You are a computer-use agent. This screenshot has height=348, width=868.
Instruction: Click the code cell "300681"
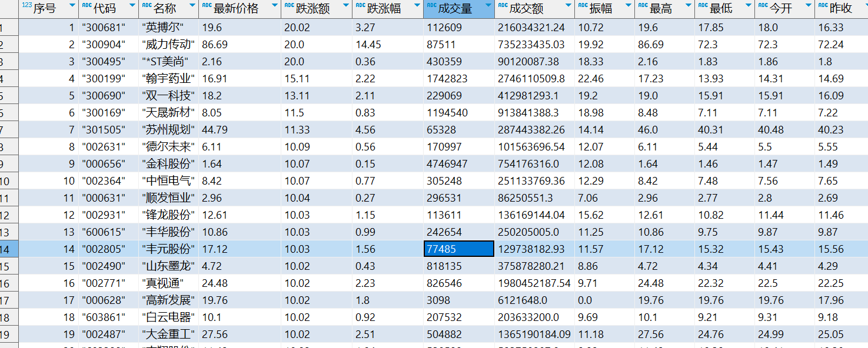[x=108, y=28]
